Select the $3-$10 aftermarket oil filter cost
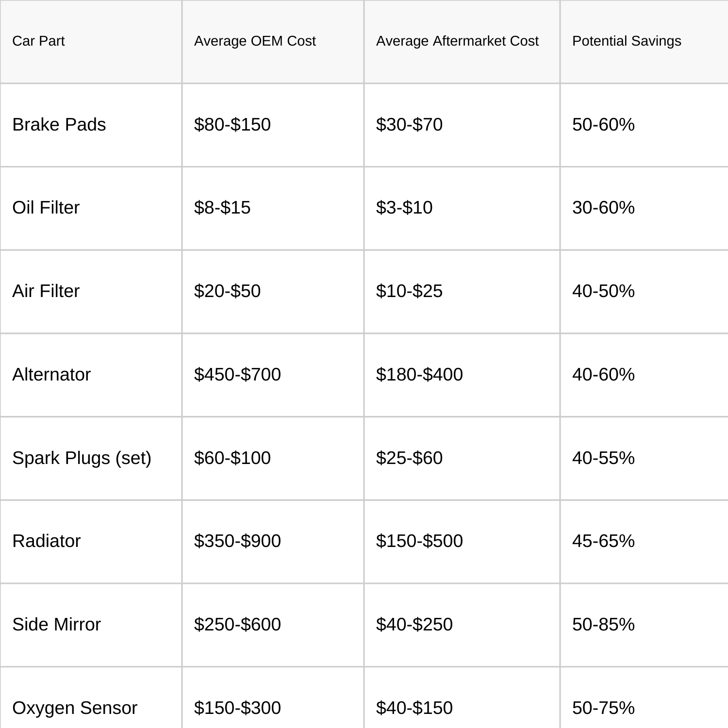Viewport: 728px width, 728px height. pos(404,208)
